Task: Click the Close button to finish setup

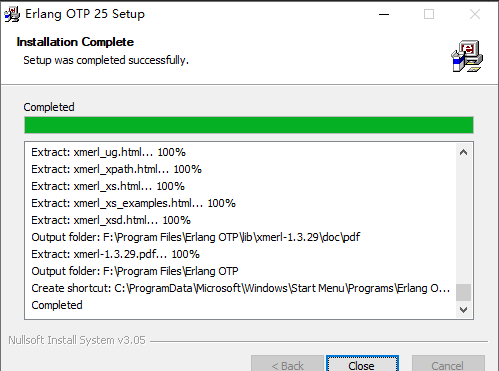Action: coord(362,365)
